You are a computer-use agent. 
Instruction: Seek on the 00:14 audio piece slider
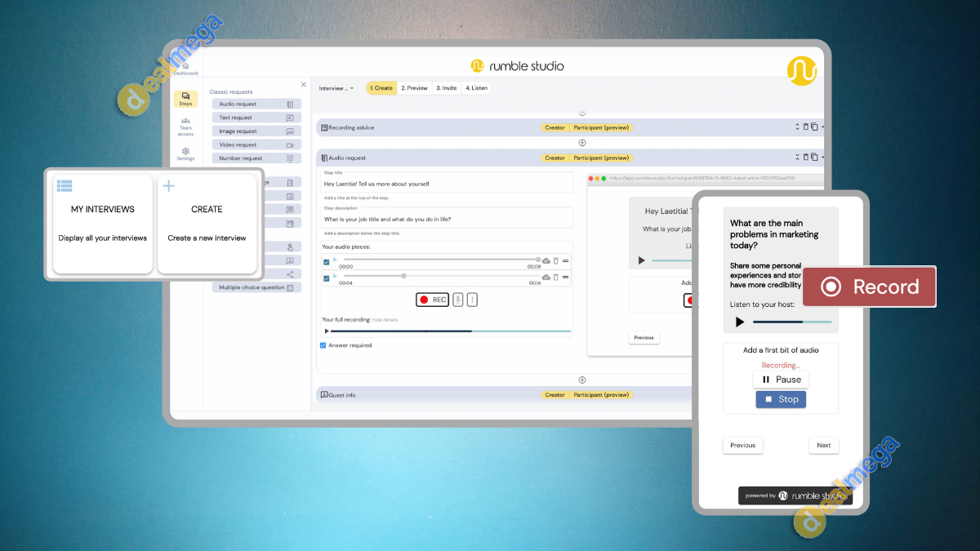[441, 276]
